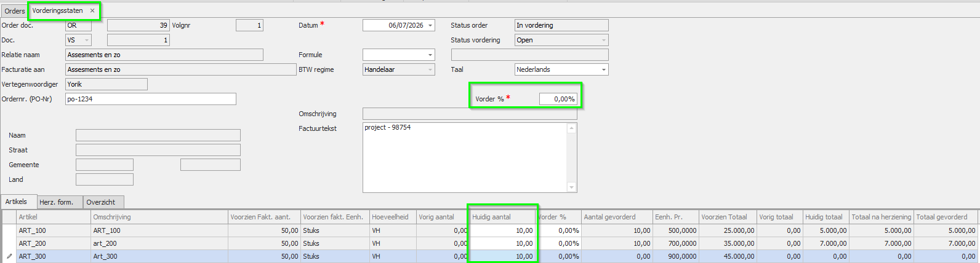The height and width of the screenshot is (263, 980).
Task: Select the Artikels tab
Action: point(17,202)
